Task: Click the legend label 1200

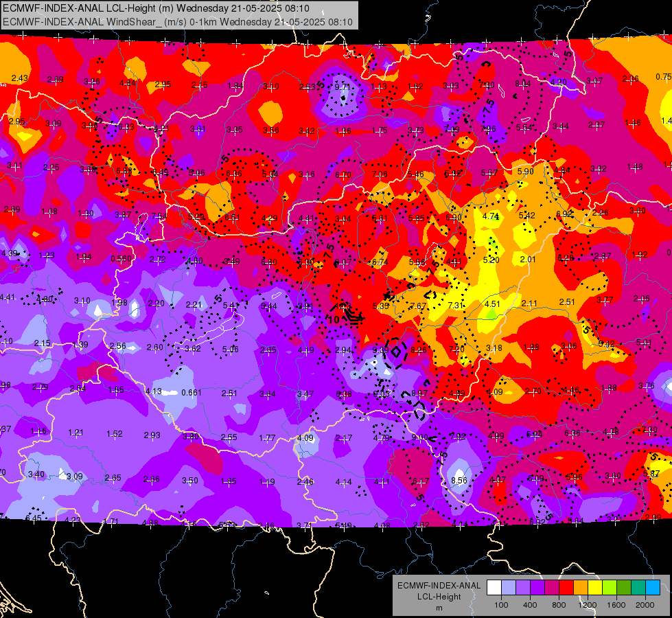Action: click(587, 605)
